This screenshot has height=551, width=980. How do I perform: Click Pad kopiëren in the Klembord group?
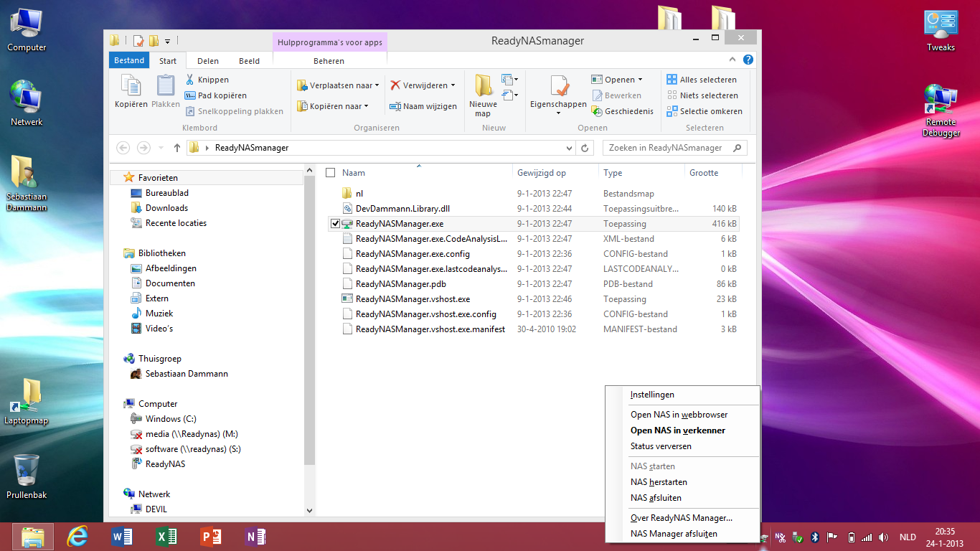click(215, 95)
